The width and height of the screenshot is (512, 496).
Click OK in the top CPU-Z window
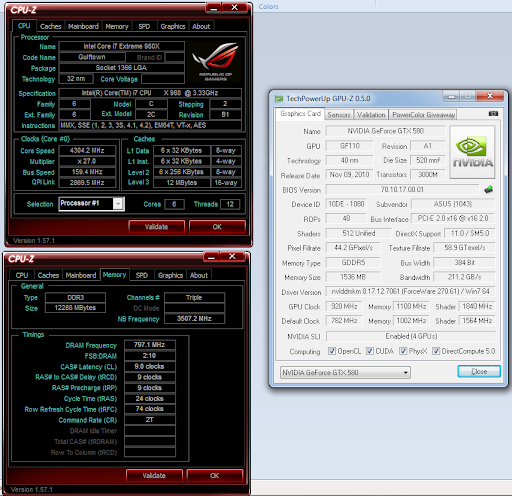(217, 227)
